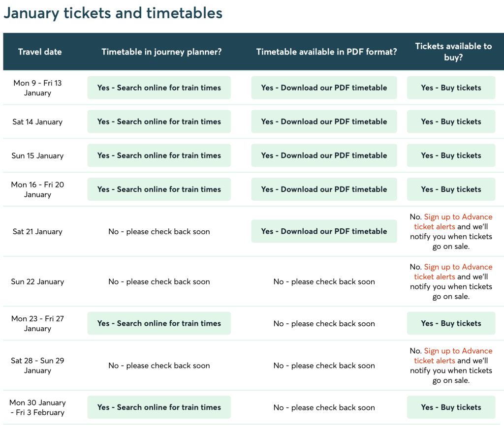This screenshot has height=432, width=504.
Task: Search train times for Sun 15 January
Action: 159,155
